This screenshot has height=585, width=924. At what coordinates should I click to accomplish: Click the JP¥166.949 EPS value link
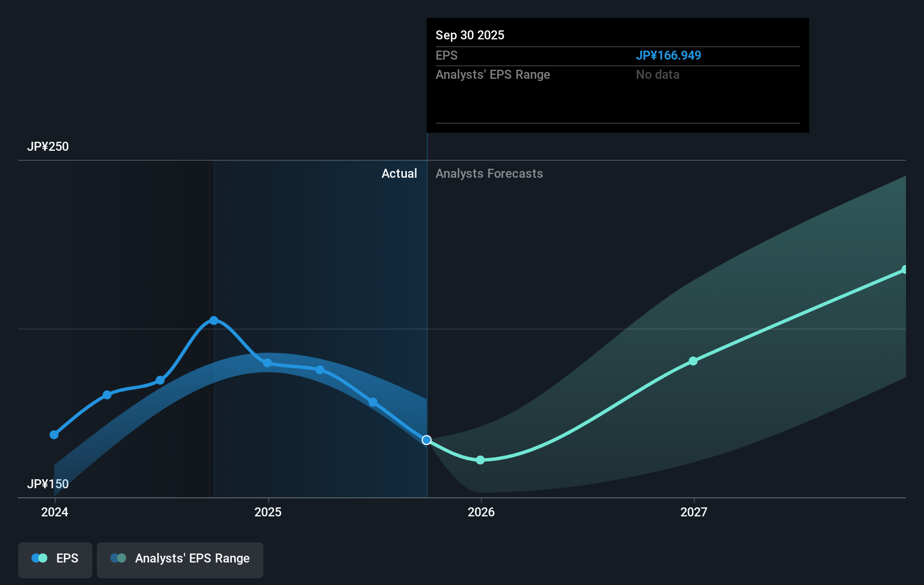click(669, 55)
